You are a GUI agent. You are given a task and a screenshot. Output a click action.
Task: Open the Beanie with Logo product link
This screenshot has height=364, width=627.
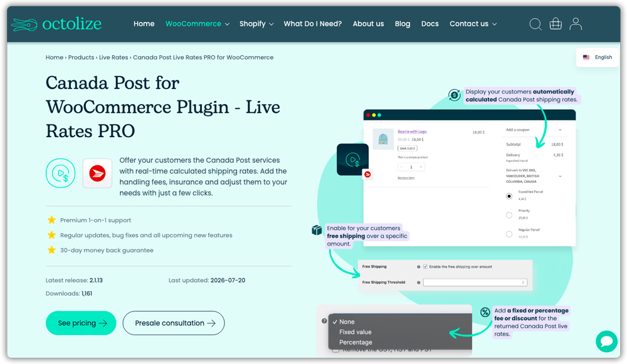(412, 132)
